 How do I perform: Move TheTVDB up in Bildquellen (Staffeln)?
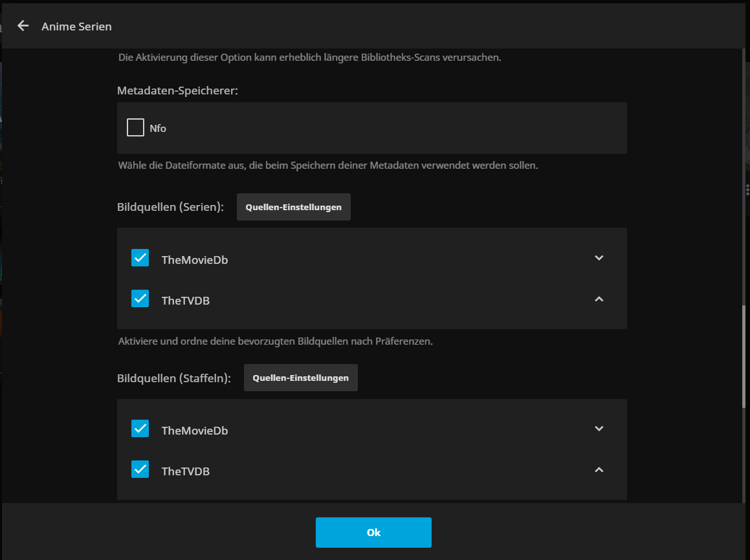coord(599,469)
